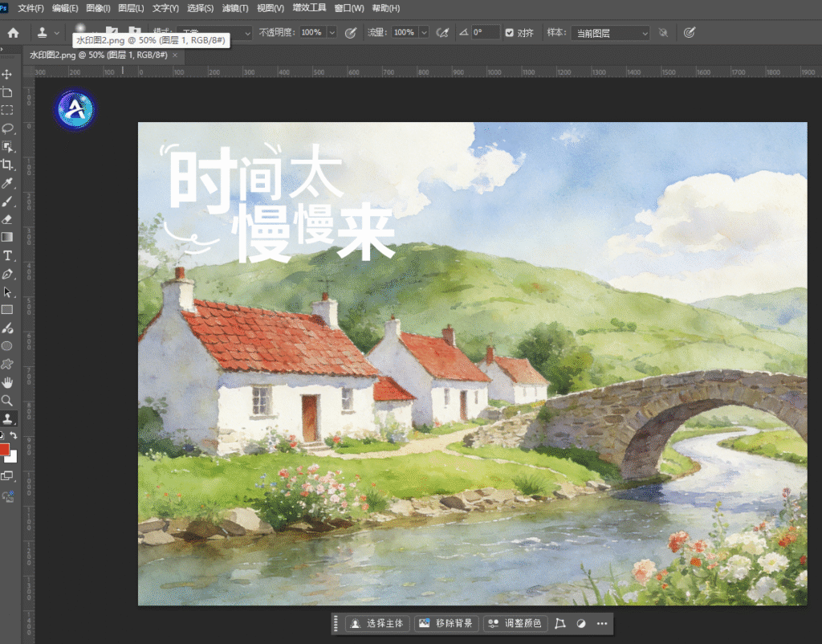
Task: Open the 选择(S) menu
Action: pyautogui.click(x=200, y=8)
